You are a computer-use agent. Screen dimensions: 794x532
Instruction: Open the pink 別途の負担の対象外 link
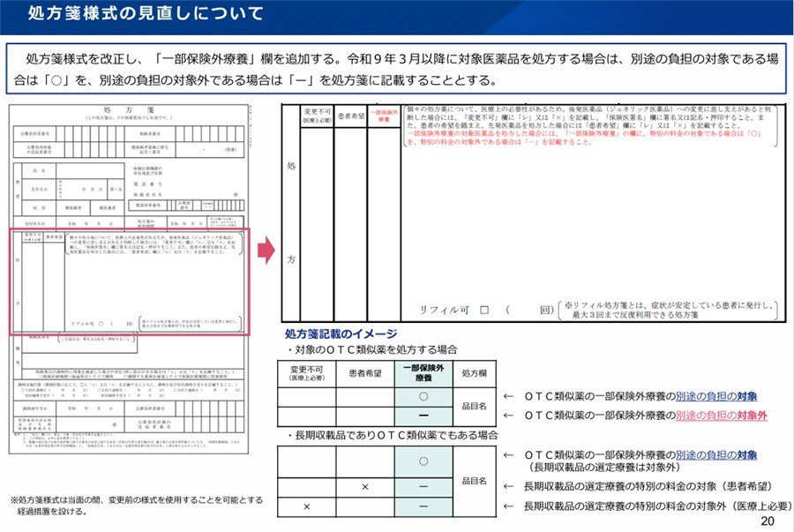[x=722, y=416]
